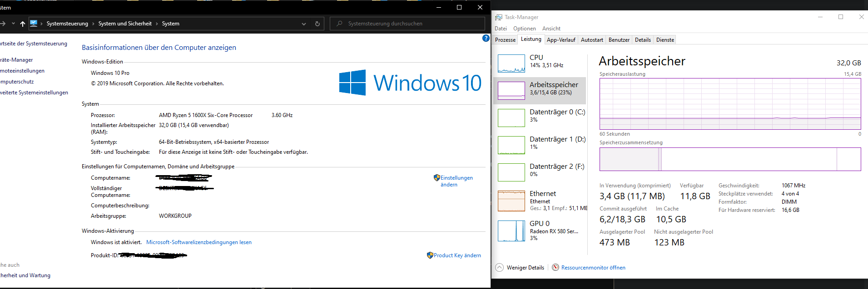This screenshot has width=868, height=289.
Task: Click the Speicherauslastung usage graph
Action: [730, 104]
